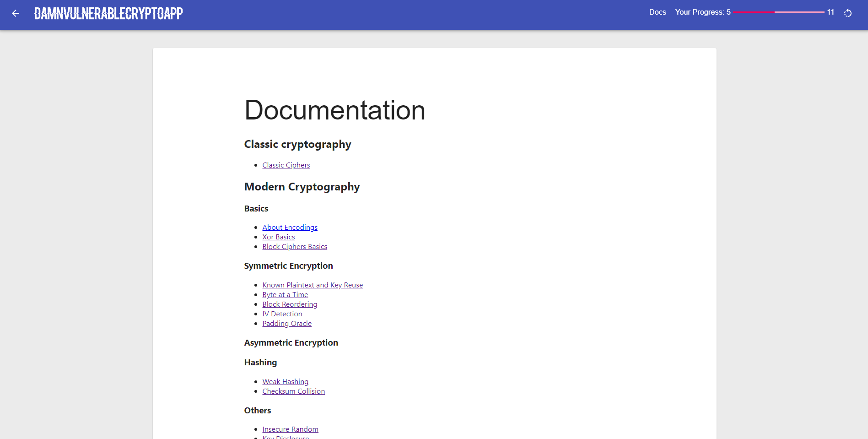The width and height of the screenshot is (868, 439).
Task: Click the reset progress icon
Action: (847, 13)
